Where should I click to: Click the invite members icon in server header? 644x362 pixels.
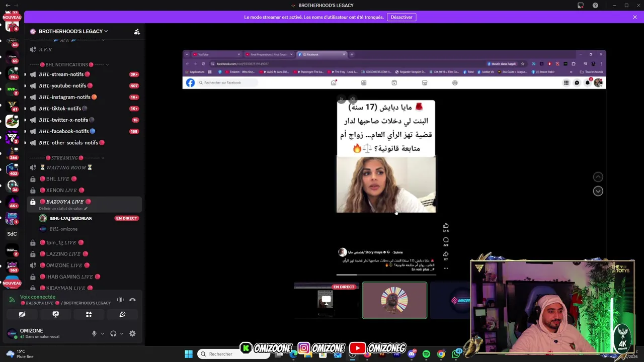pos(137,32)
